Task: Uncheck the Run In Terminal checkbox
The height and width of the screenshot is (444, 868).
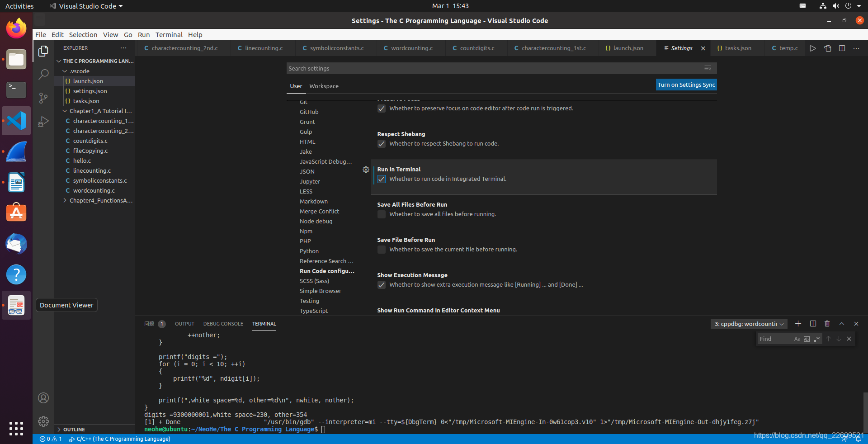Action: [382, 179]
